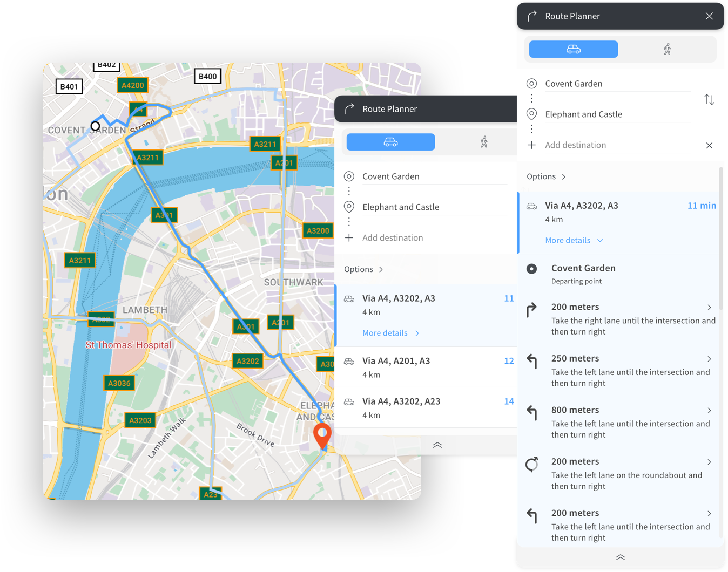
Task: Click the plus icon in right panel
Action: [x=531, y=145]
